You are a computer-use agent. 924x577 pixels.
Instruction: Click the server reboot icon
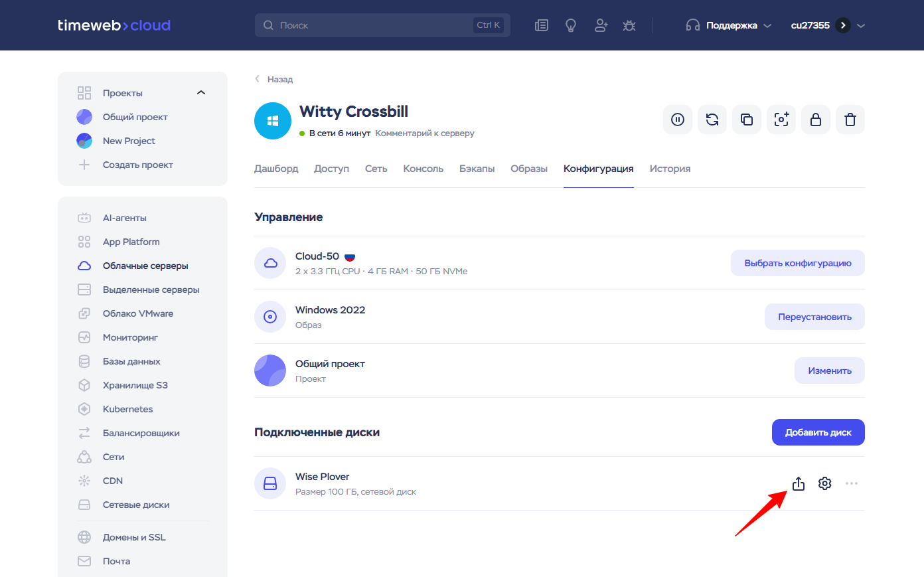coord(712,120)
